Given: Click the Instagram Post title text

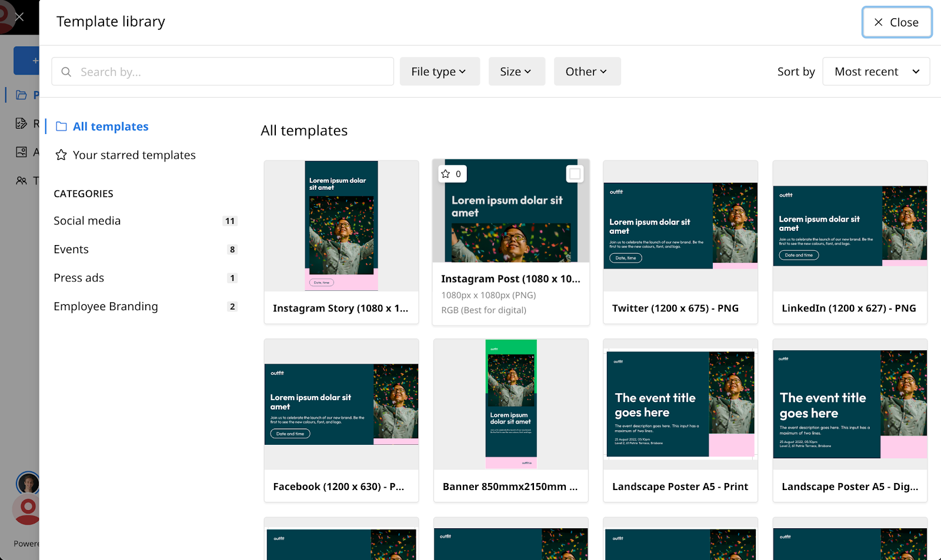Looking at the screenshot, I should coord(510,279).
